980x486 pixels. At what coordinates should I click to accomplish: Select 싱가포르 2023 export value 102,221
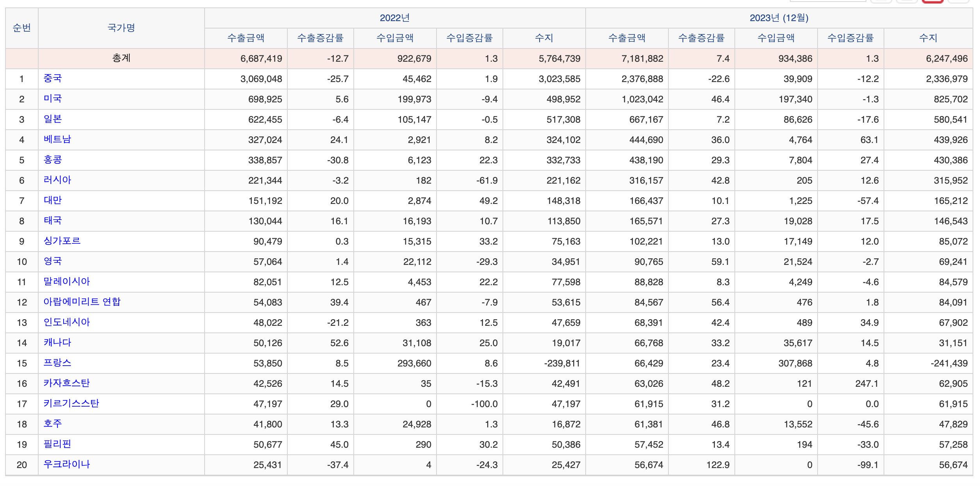click(646, 241)
